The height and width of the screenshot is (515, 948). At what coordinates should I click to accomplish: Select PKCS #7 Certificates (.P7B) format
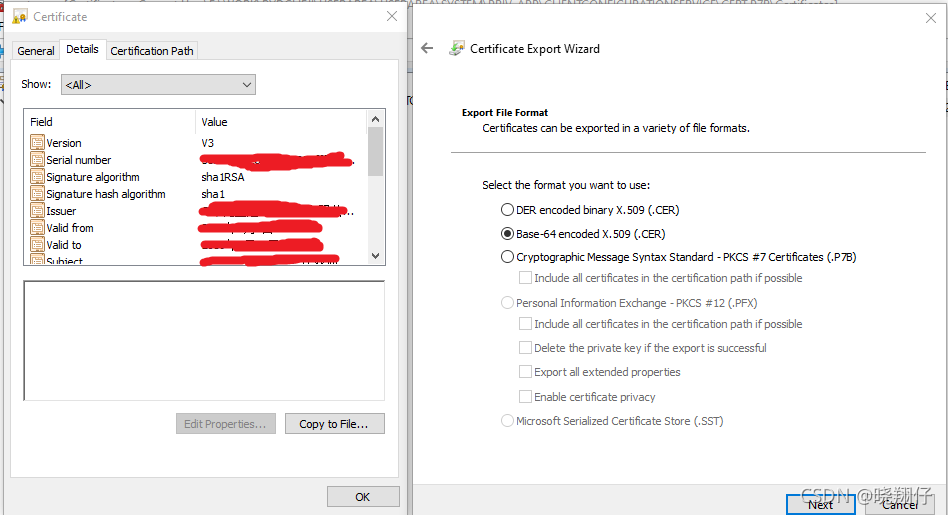(x=507, y=257)
